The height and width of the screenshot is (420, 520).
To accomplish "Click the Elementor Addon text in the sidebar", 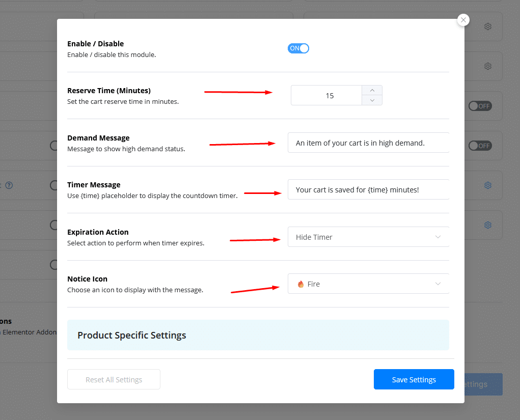I will point(28,332).
